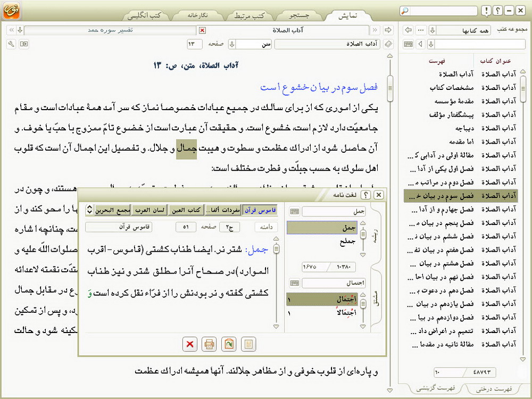Click the main text vertical scrollbar thumb
The width and height of the screenshot is (532, 399).
click(390, 89)
